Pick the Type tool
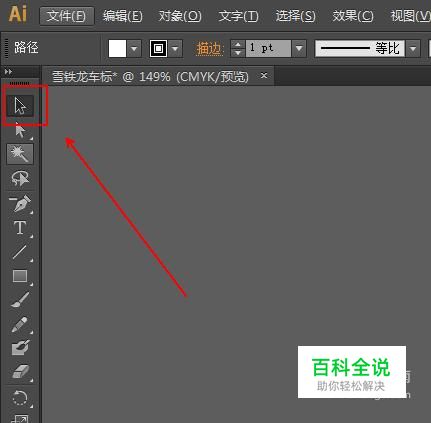The width and height of the screenshot is (431, 423). [20, 228]
